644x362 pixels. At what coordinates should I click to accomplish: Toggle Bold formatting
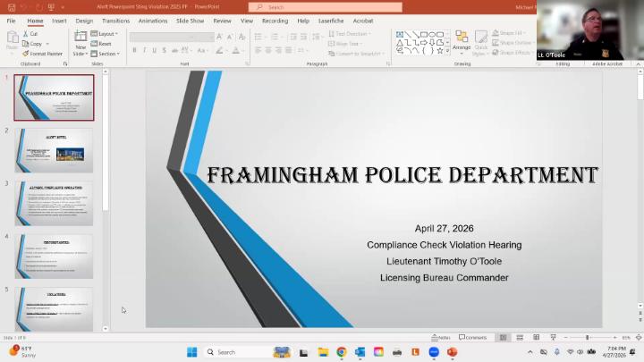pyautogui.click(x=134, y=50)
